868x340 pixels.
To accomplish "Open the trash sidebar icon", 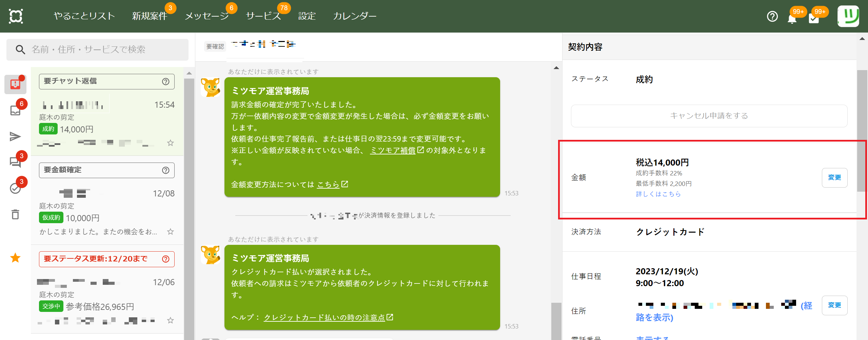I will [x=15, y=214].
